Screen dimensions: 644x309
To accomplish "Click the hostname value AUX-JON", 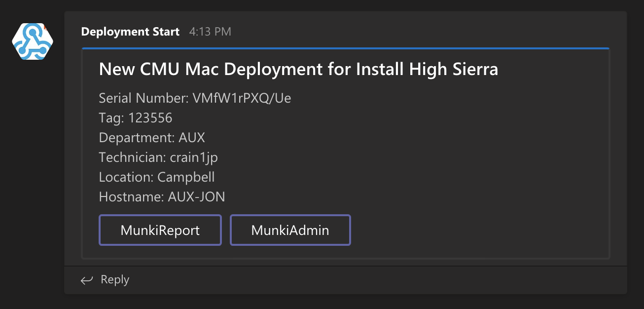I will point(196,197).
